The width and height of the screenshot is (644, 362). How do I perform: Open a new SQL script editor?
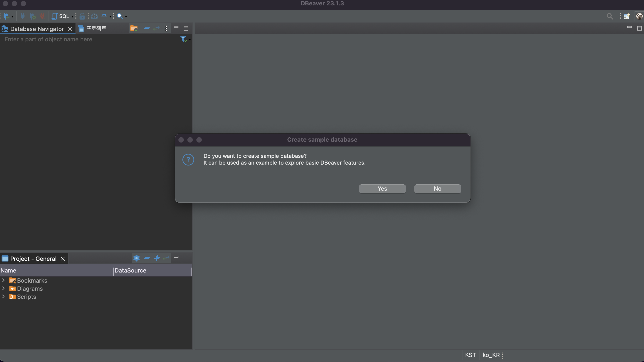point(60,16)
